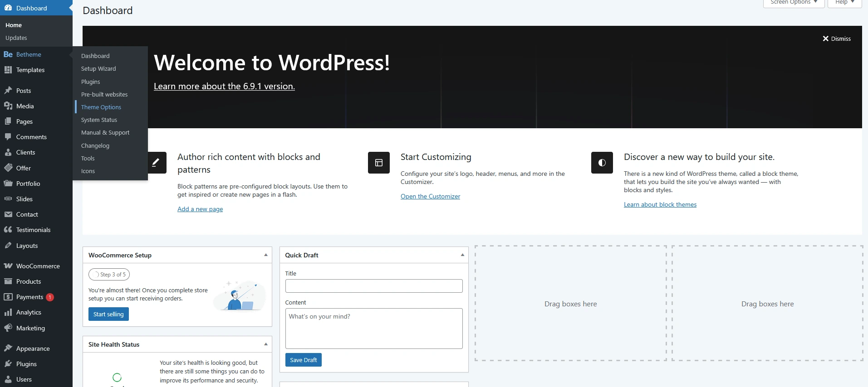868x387 pixels.
Task: Open the Help dropdown tab
Action: pos(844,3)
